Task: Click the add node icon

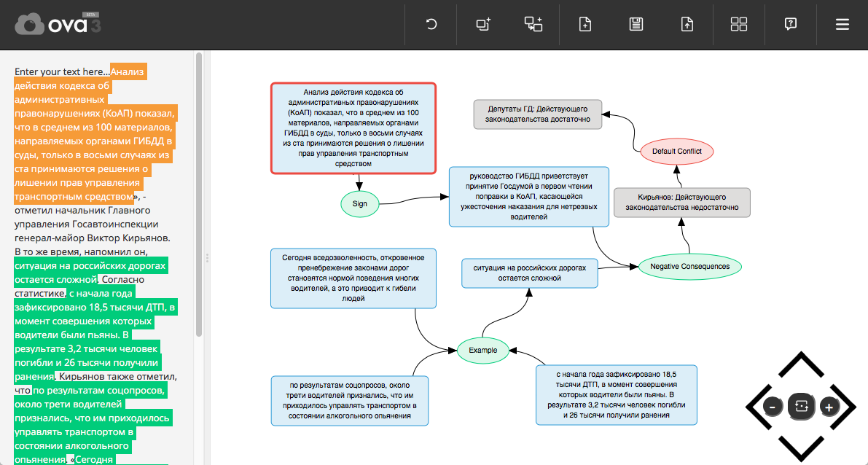Action: (x=483, y=24)
